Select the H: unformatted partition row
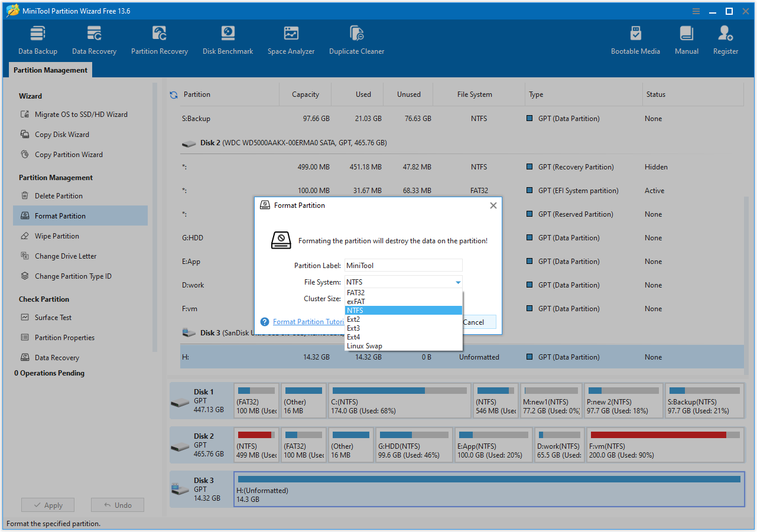The height and width of the screenshot is (532, 757). [x=462, y=357]
